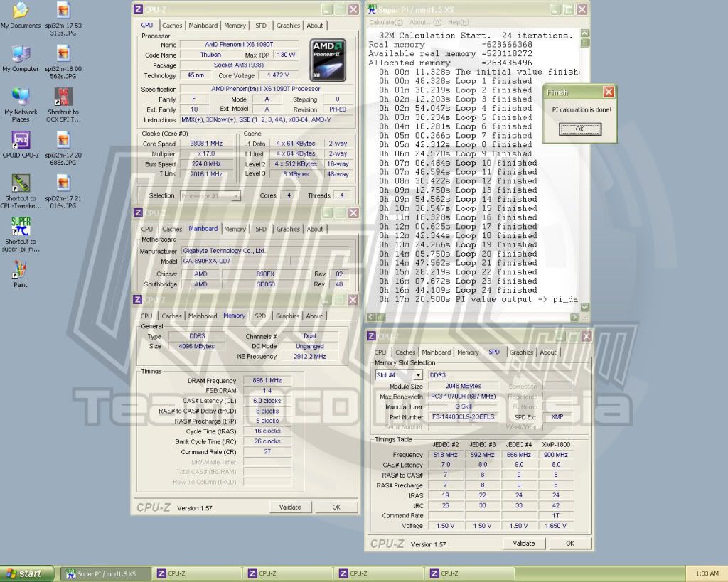Open the Graphics tab in SPD CPU-Z window
Viewport: 728px width, 582px height.
click(x=521, y=352)
